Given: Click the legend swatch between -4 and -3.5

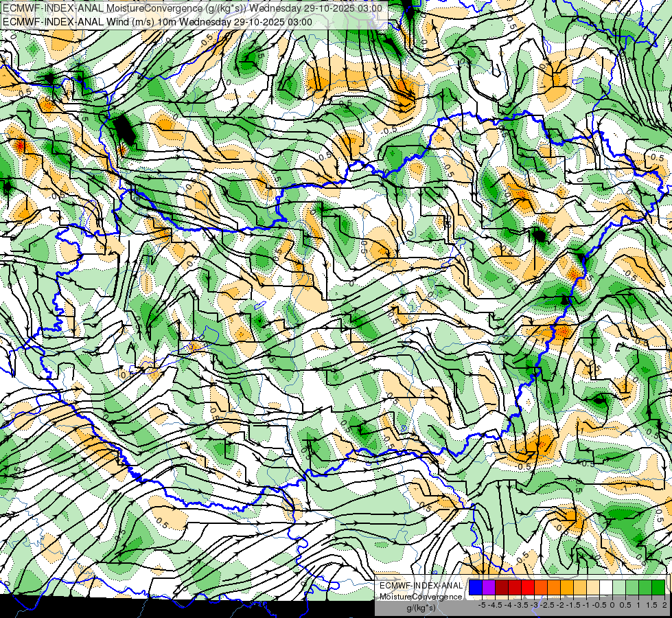Looking at the screenshot, I should point(515,588).
